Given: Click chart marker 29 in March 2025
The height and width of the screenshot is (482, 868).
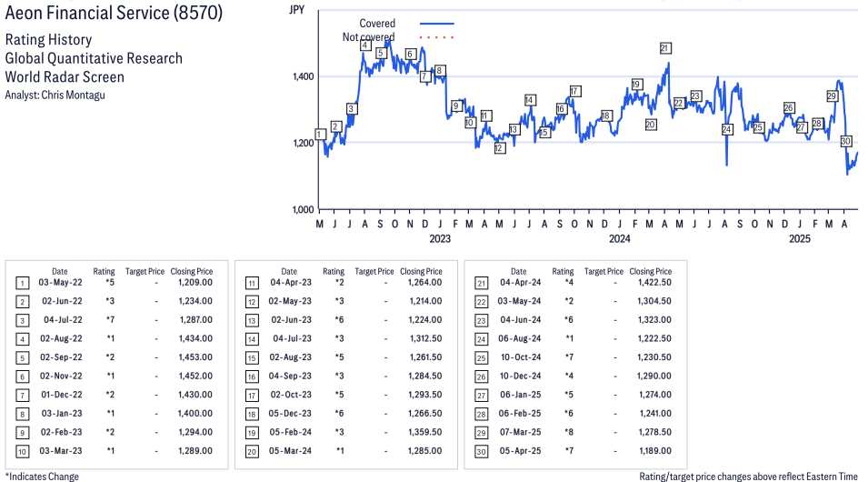Looking at the screenshot, I should click(x=832, y=95).
